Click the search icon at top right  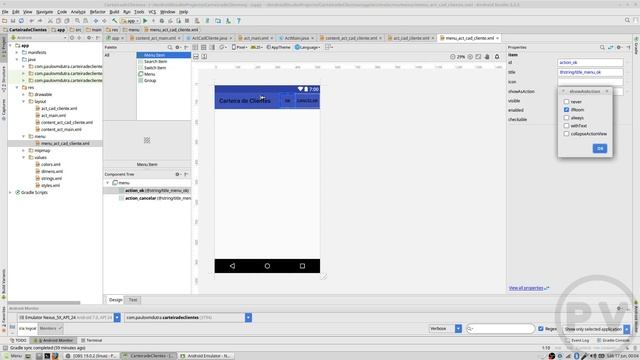[627, 20]
